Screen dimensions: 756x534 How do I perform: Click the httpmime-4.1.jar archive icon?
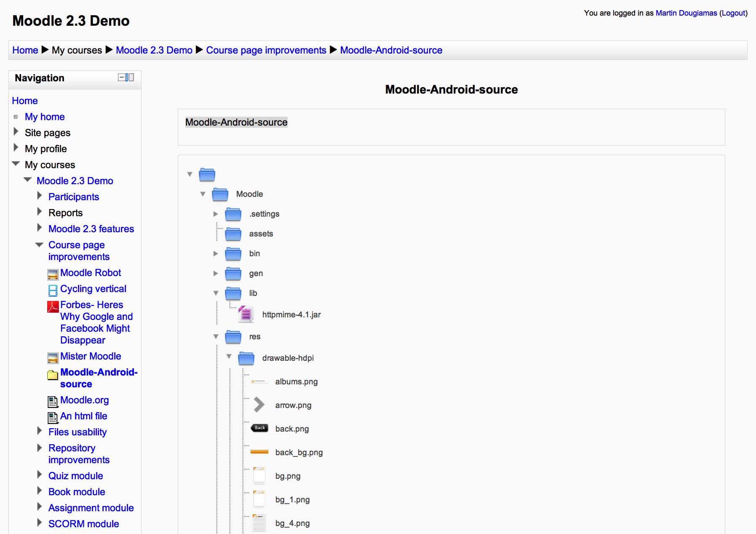[x=246, y=314]
